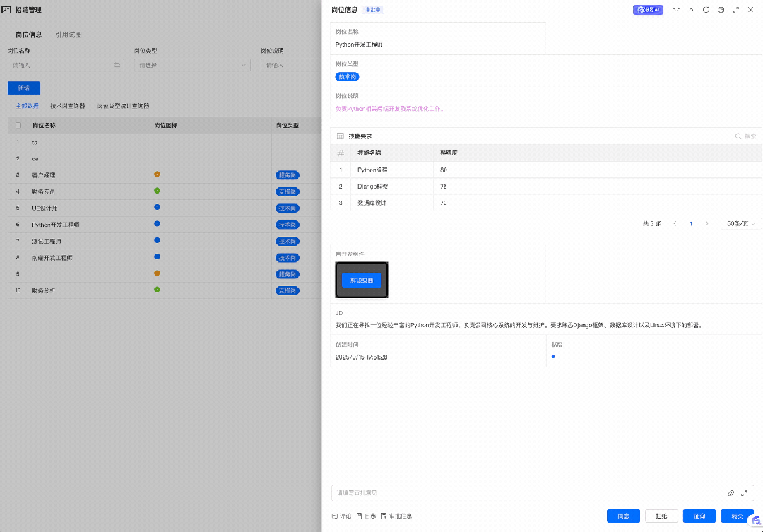Image resolution: width=763 pixels, height=532 pixels.
Task: Switch to the 引用试图 tab
Action: pyautogui.click(x=69, y=35)
